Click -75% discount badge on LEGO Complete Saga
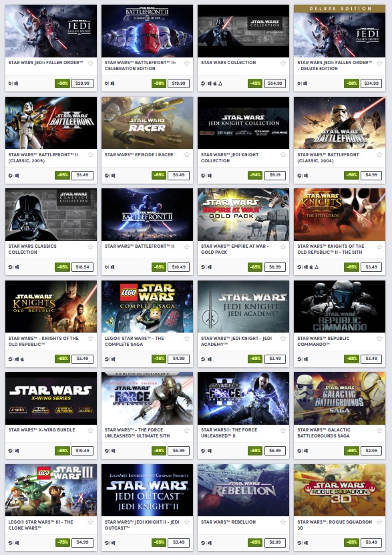 pyautogui.click(x=159, y=359)
